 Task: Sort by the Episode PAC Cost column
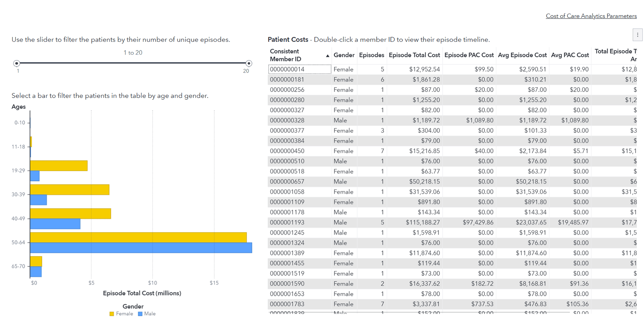(469, 55)
